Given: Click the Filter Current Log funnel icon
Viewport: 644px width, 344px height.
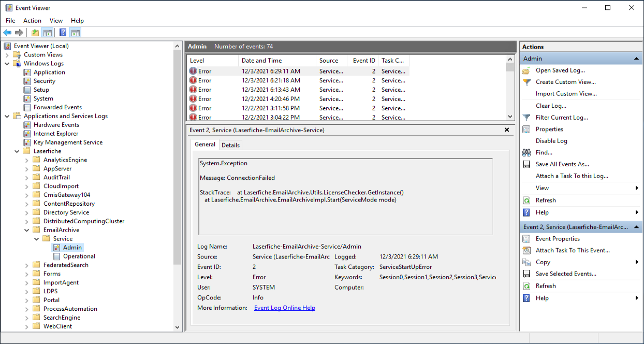Looking at the screenshot, I should pos(526,118).
